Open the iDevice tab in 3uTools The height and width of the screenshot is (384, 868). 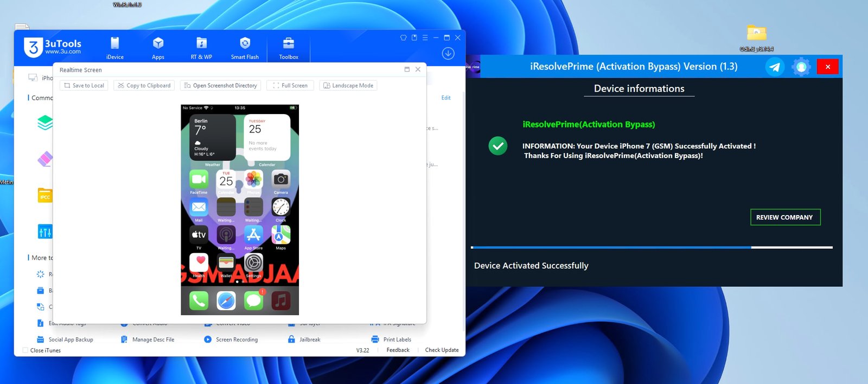point(114,48)
